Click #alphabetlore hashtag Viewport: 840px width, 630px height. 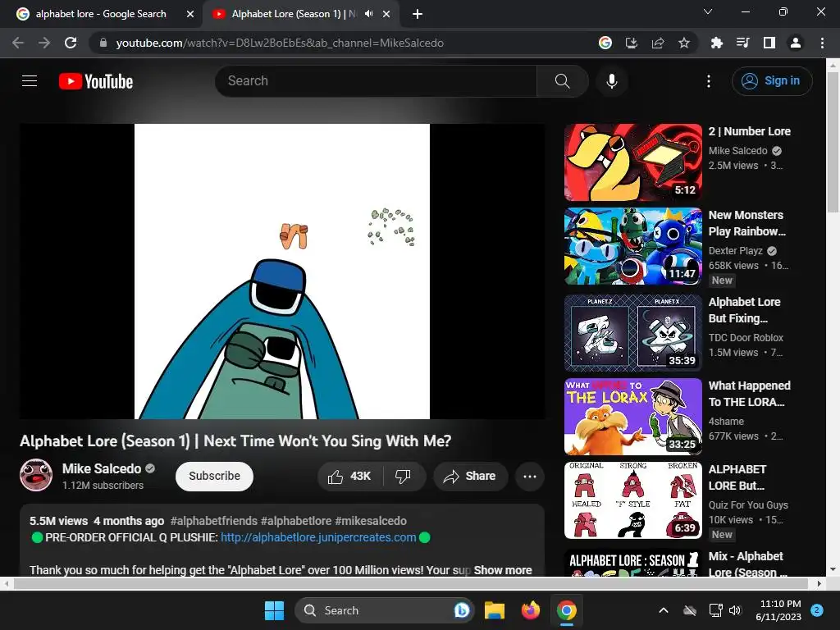point(296,521)
